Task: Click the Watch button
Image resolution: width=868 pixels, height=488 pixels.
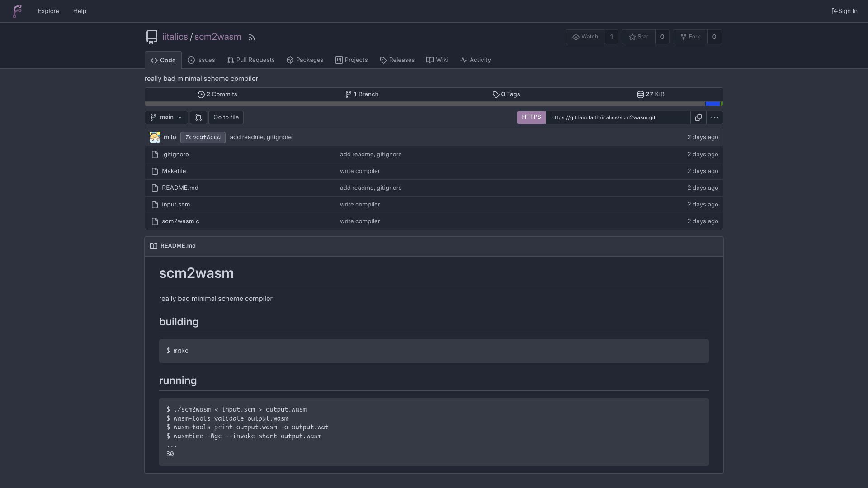Action: 585,37
